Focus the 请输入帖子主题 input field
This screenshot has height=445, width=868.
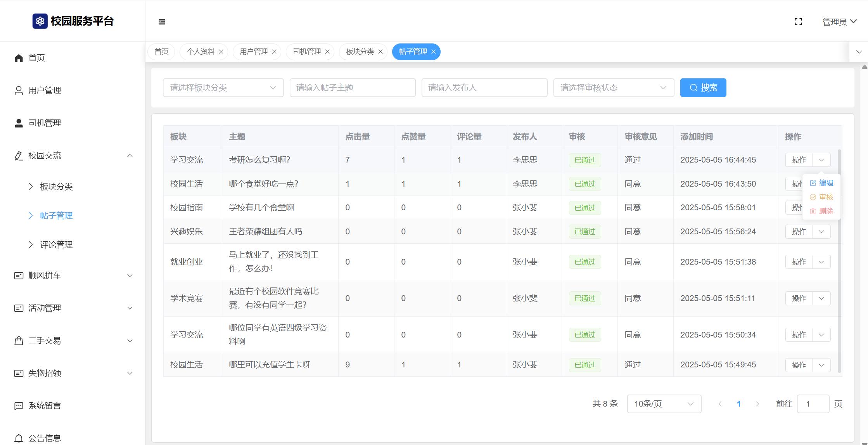[352, 88]
